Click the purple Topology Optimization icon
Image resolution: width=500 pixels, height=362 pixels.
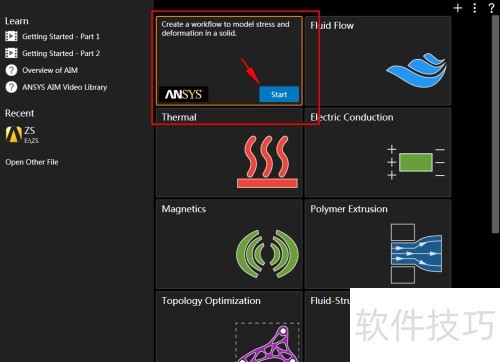pyautogui.click(x=267, y=343)
